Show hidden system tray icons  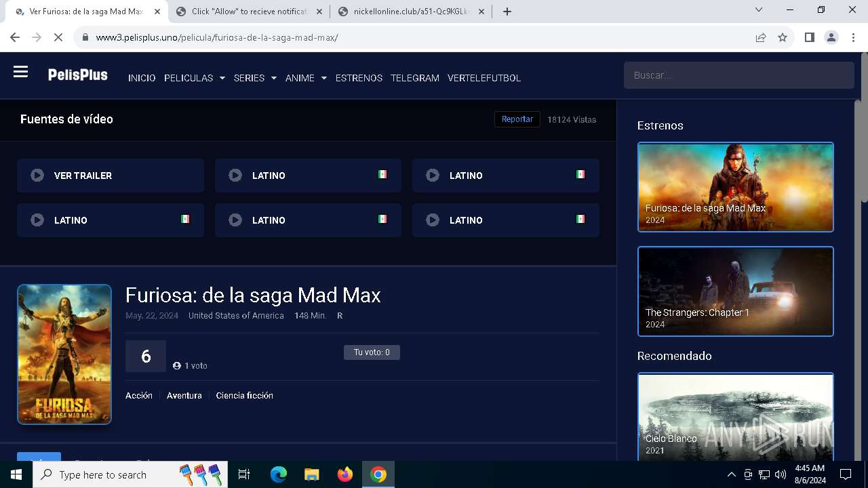(x=731, y=474)
